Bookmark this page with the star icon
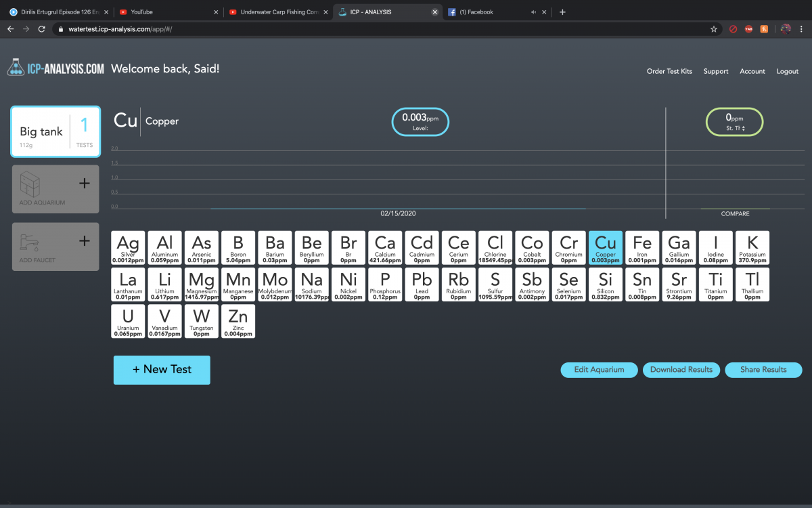Image resolution: width=812 pixels, height=508 pixels. pyautogui.click(x=713, y=29)
